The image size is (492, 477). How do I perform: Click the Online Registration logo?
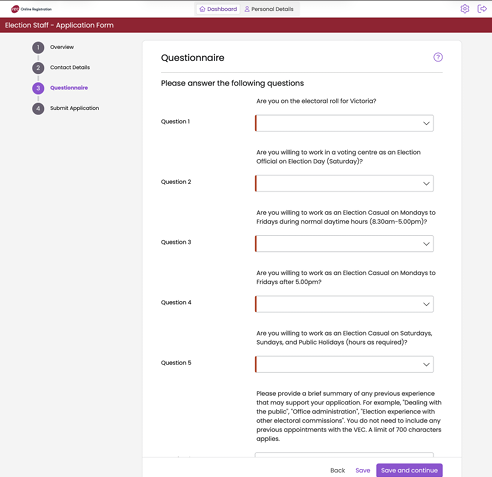tap(31, 9)
